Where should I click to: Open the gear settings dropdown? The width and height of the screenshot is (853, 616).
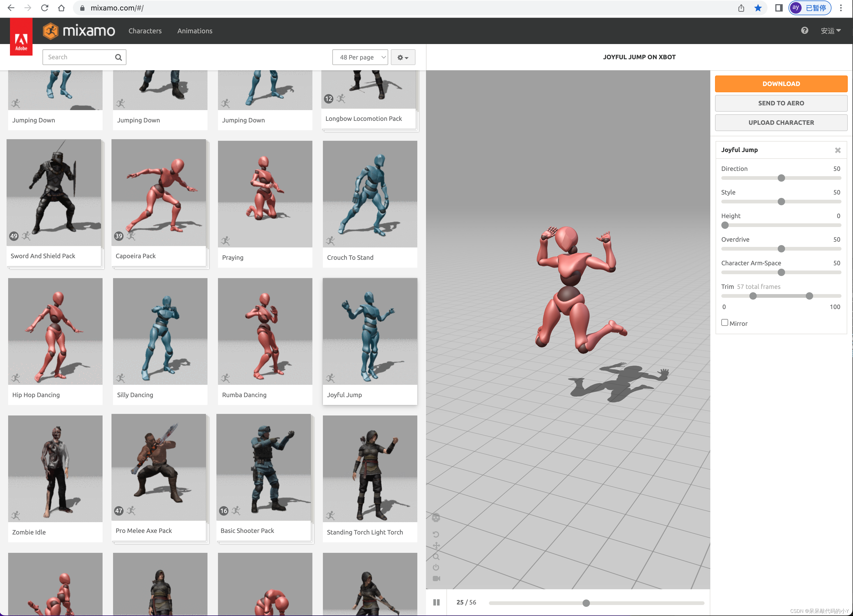(403, 57)
